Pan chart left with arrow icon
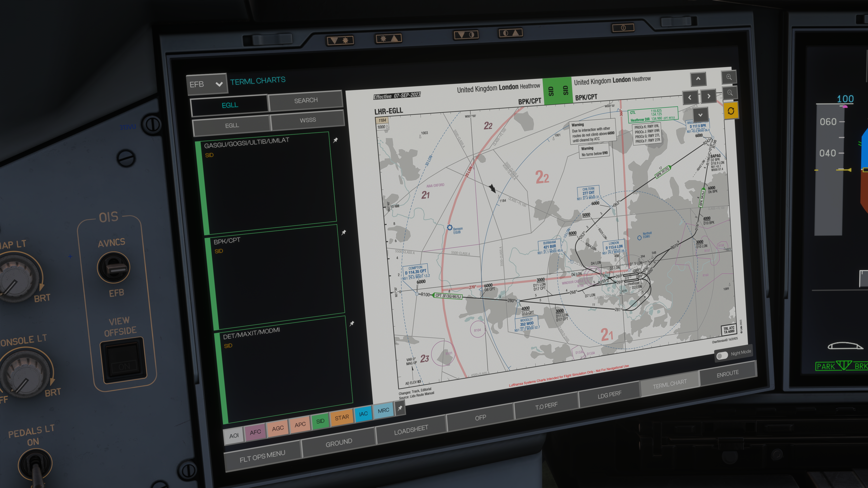The height and width of the screenshot is (488, 868). click(x=690, y=97)
